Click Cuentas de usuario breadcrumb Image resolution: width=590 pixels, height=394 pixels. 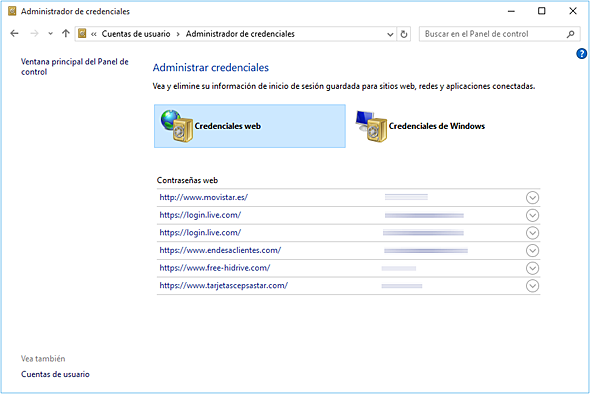coord(136,34)
